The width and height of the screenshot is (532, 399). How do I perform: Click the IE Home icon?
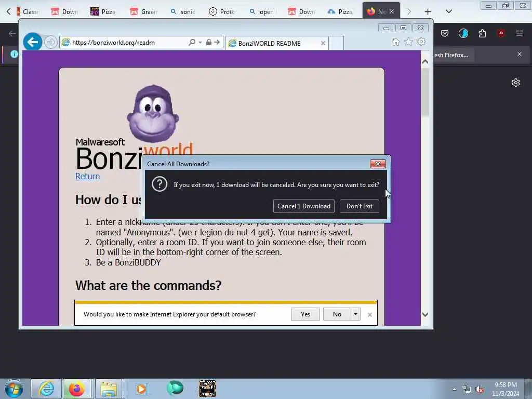395,42
